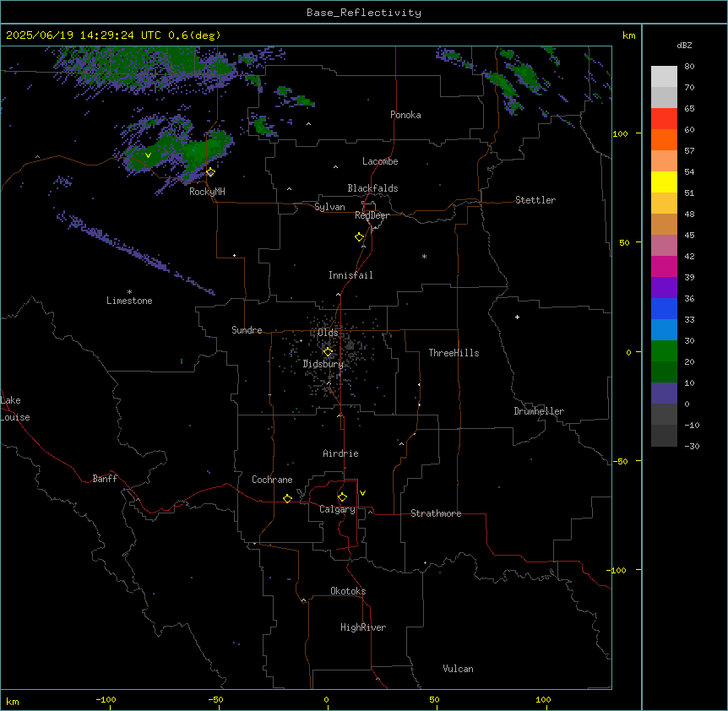Click the Drumheller label
728x711 pixels.
pyautogui.click(x=539, y=411)
